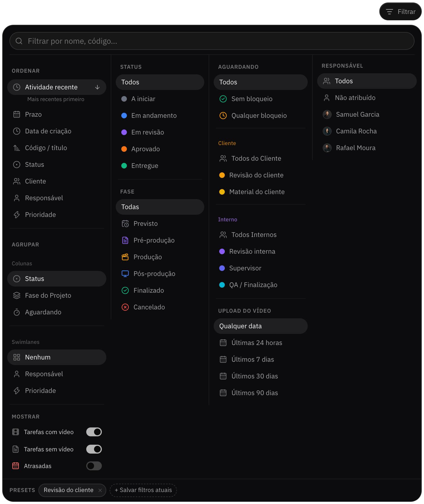Select Camila Rocha's avatar
Screen dimensions: 424x504
[327, 131]
